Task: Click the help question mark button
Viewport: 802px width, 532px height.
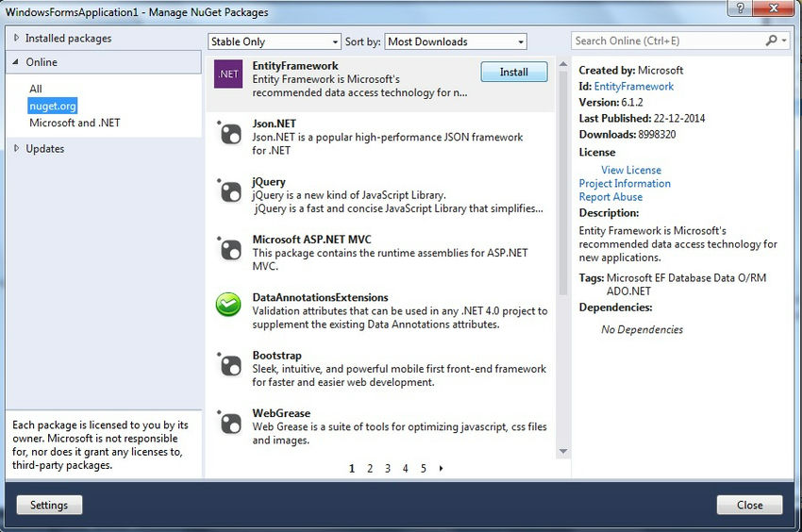Action: point(740,8)
